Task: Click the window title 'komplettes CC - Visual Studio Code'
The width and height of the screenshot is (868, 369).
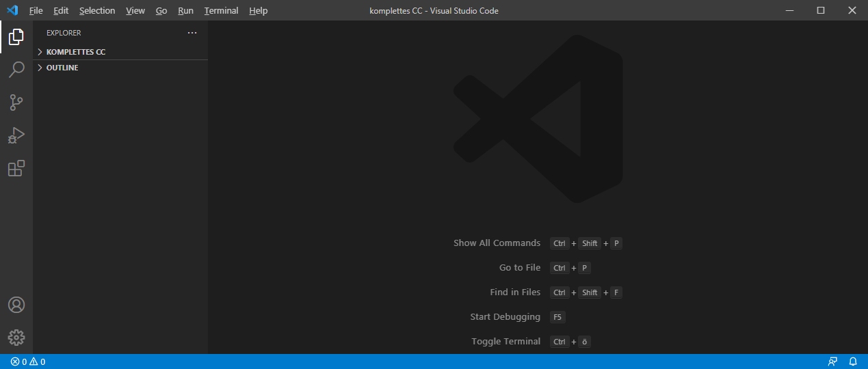Action: (x=434, y=10)
